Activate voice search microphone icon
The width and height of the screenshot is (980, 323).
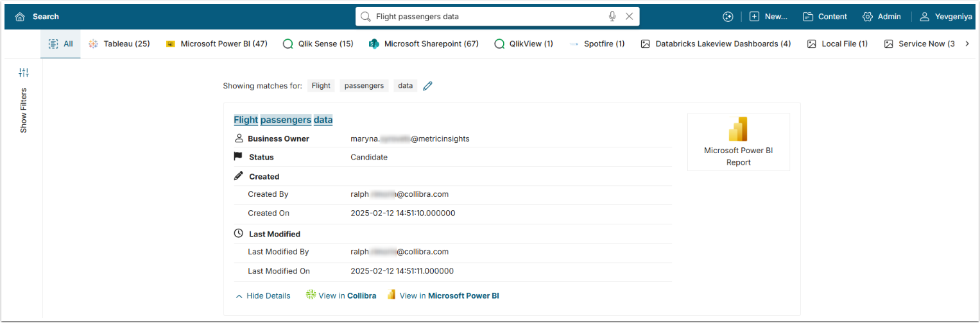612,17
